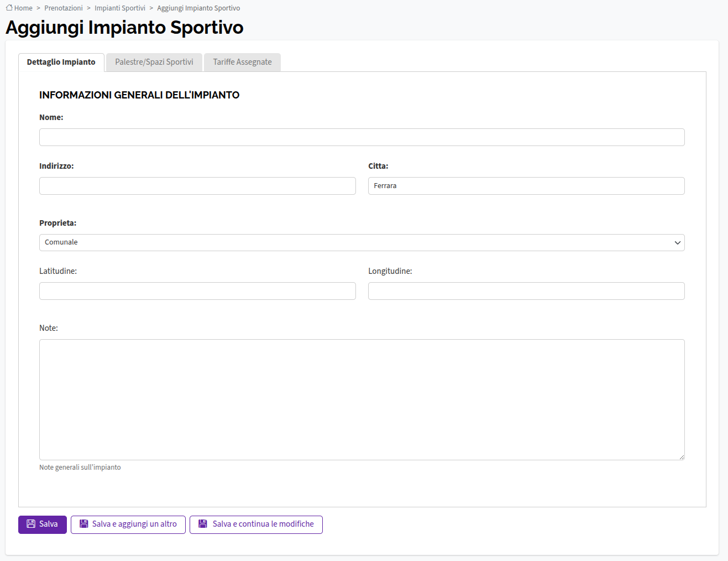Click the 'Note generali sull'impianto' help text
This screenshot has width=728, height=561.
[x=80, y=468]
